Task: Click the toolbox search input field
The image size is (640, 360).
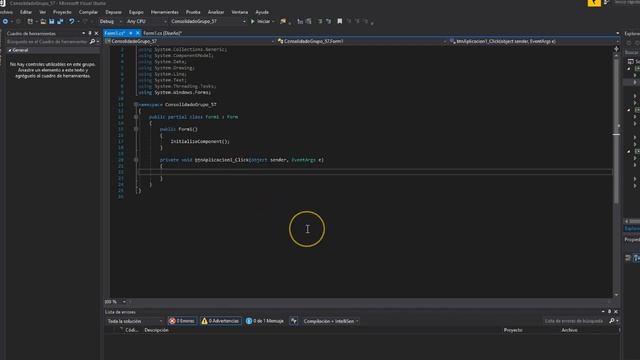Action: (x=47, y=42)
